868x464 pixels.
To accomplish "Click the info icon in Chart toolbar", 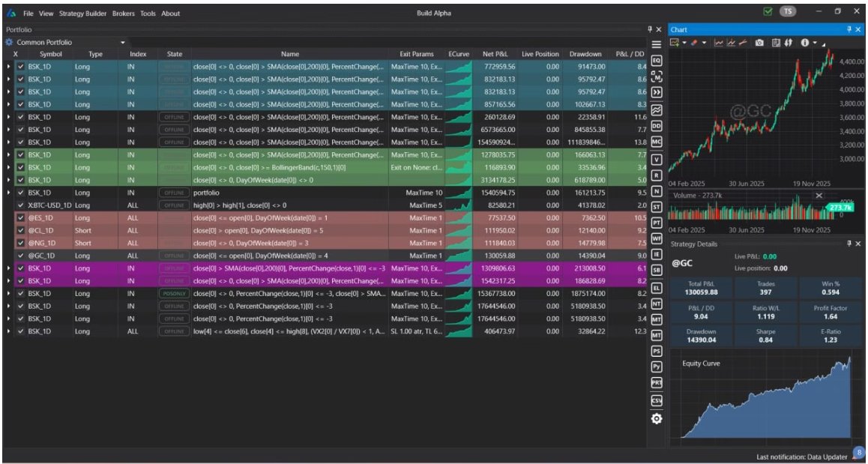I will [x=805, y=43].
